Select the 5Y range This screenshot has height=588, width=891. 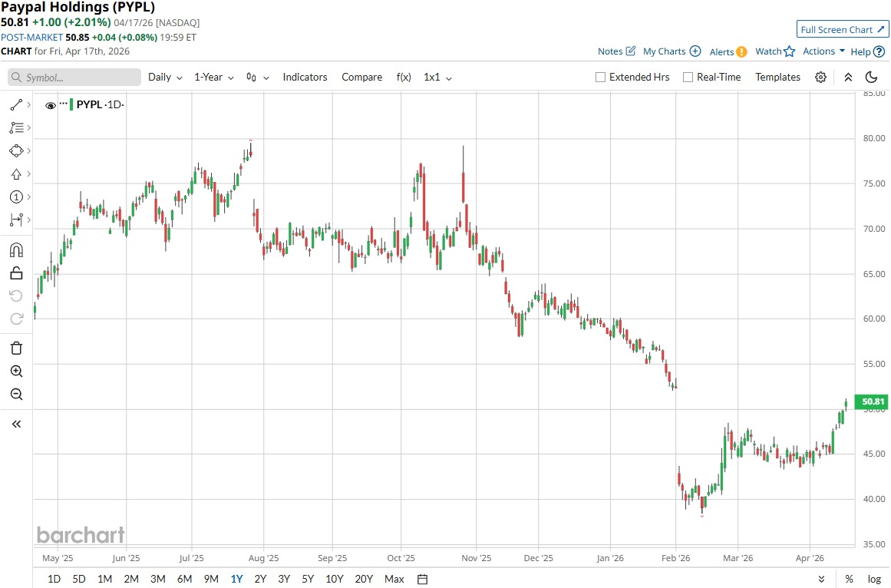click(308, 579)
